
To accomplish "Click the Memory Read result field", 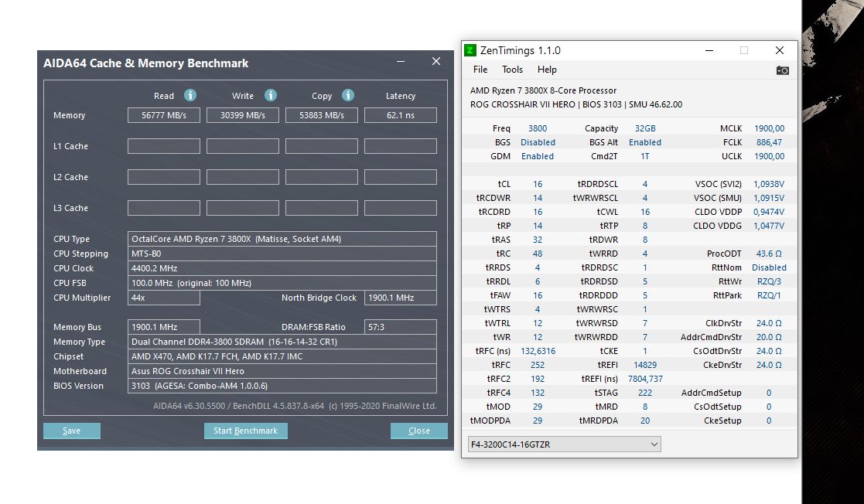I will tap(164, 115).
